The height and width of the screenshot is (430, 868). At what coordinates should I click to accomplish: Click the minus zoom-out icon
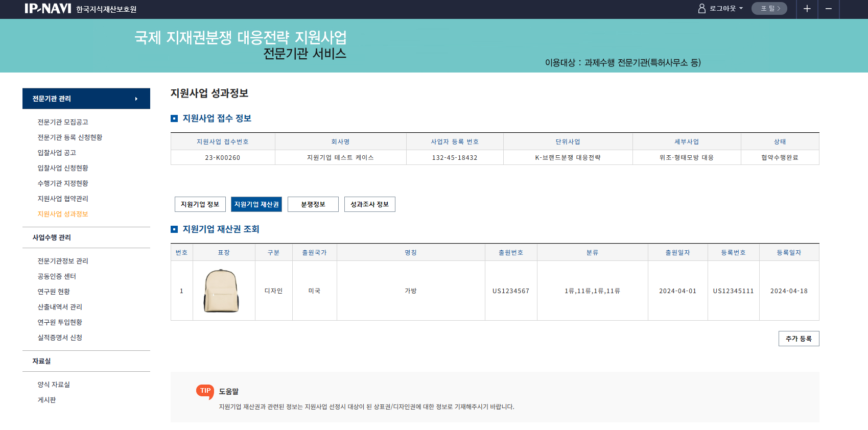(829, 9)
